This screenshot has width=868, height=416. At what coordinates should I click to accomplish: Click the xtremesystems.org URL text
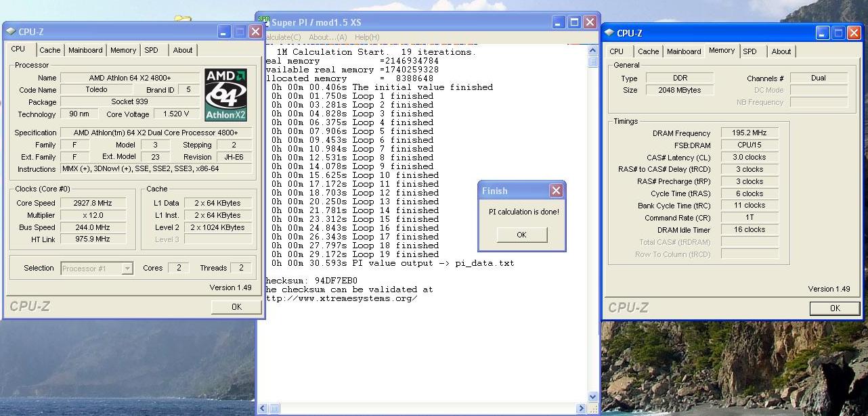click(342, 298)
